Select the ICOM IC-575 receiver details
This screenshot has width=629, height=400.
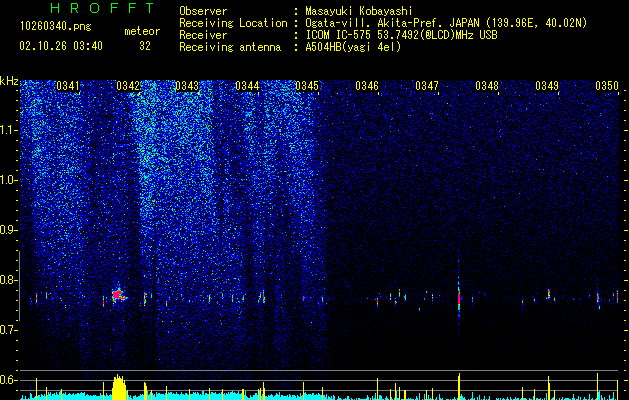click(x=401, y=35)
